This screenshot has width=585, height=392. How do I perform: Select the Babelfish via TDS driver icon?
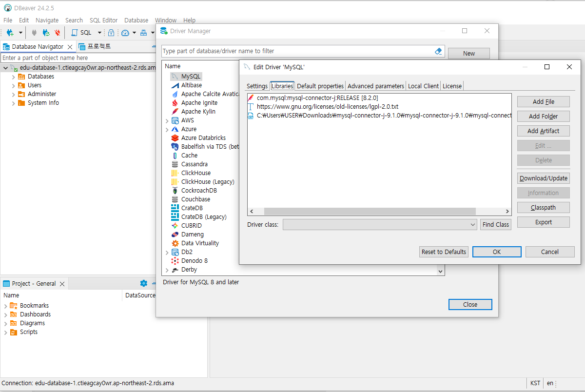coord(175,147)
